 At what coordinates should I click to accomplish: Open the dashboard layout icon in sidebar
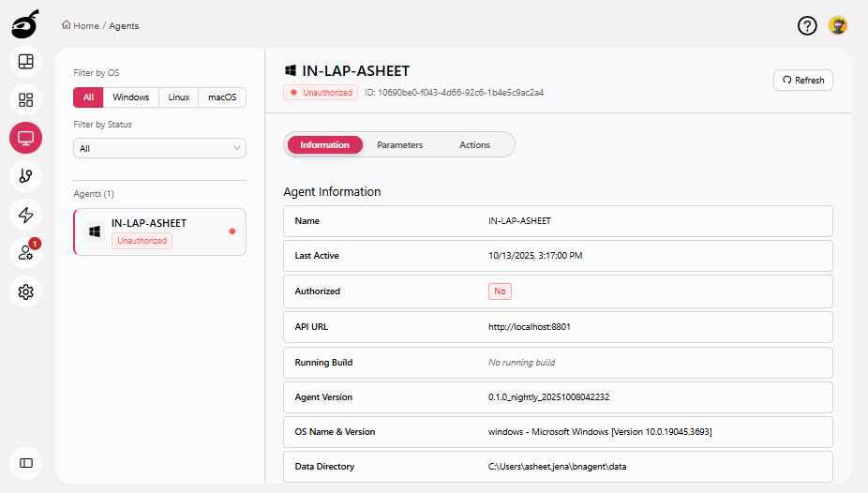[x=26, y=62]
